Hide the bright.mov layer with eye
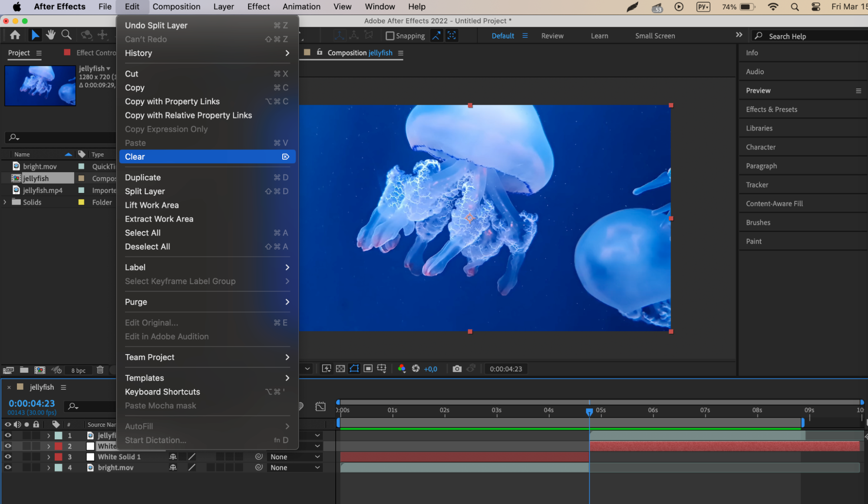868x504 pixels. [8, 468]
